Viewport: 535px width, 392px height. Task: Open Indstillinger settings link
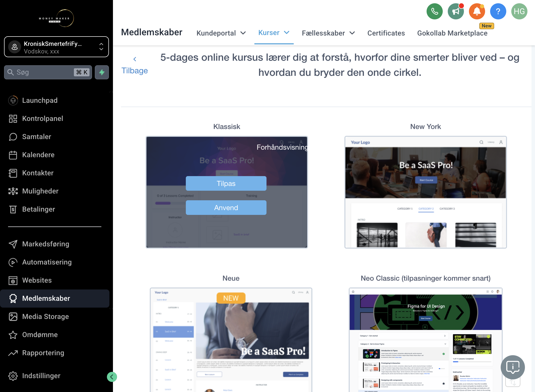click(41, 376)
